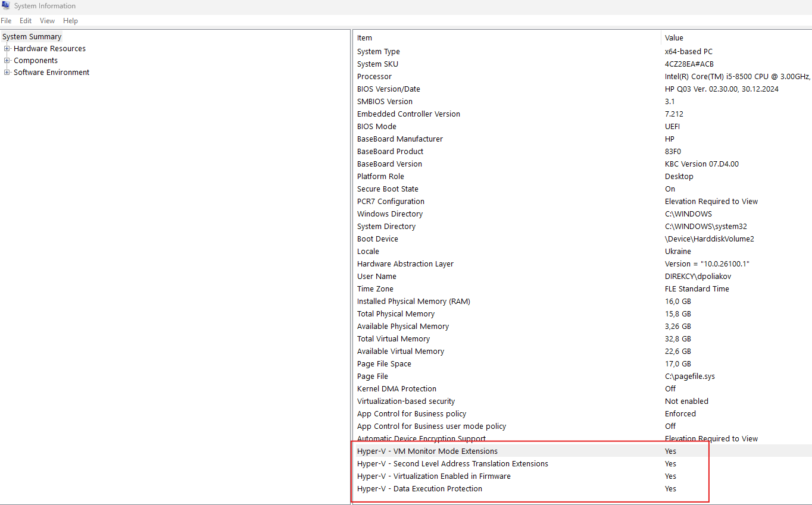Select Hyper-V Virtualization Enabled in Firmware row
812x505 pixels.
point(583,476)
